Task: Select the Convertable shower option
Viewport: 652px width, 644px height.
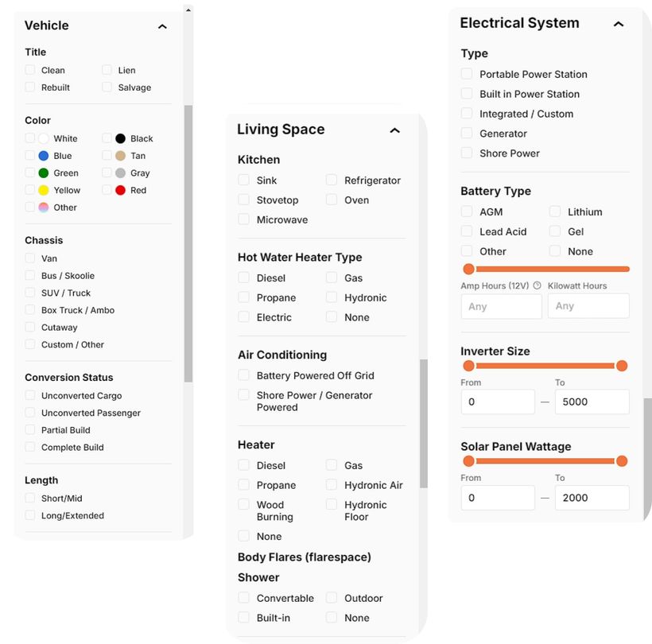Action: click(x=243, y=598)
